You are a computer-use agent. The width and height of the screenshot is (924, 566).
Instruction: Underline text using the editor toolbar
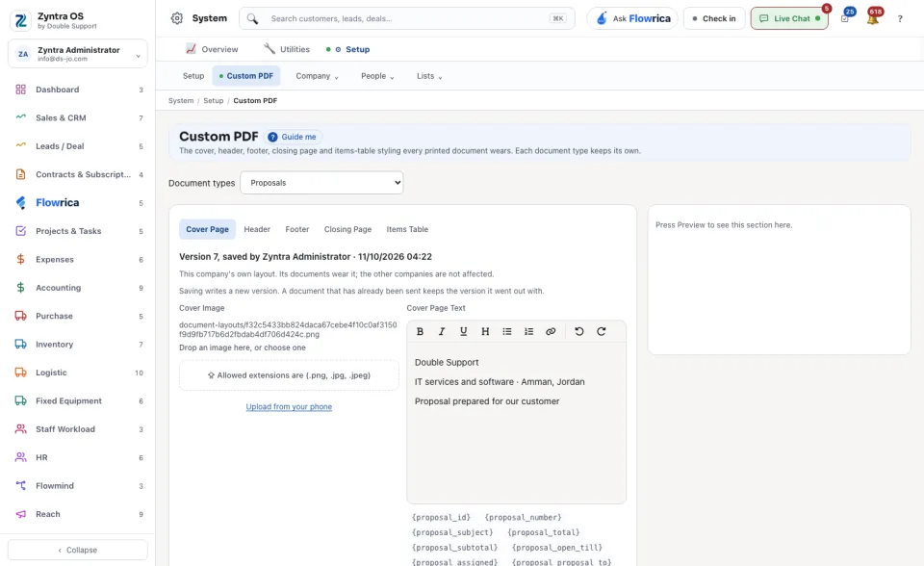[x=463, y=331]
